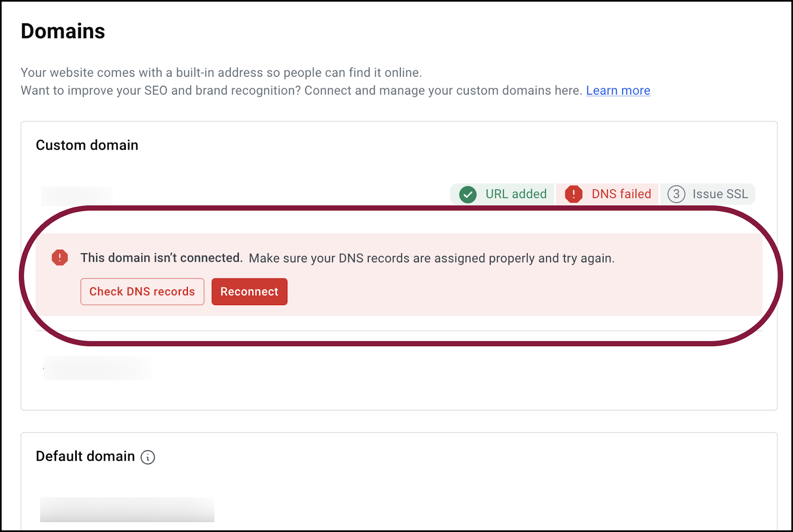Click the built-in address description text
Viewport: 793px width, 532px height.
(221, 73)
